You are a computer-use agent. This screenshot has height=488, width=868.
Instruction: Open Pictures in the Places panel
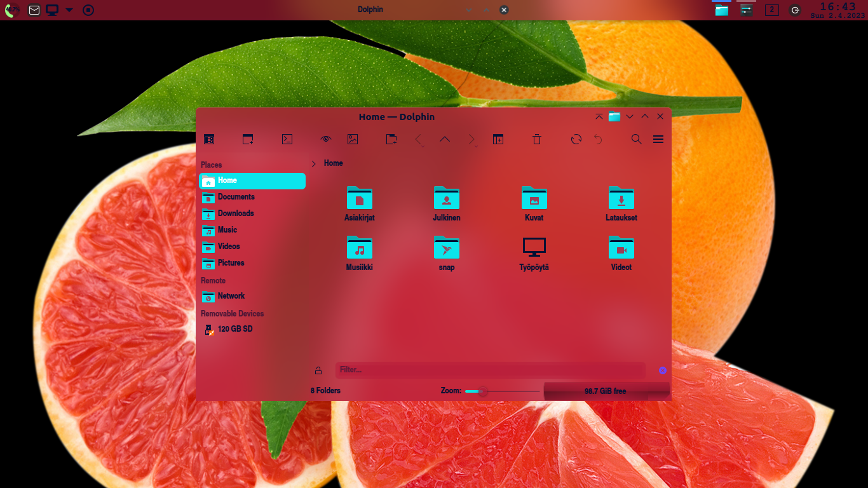point(252,263)
